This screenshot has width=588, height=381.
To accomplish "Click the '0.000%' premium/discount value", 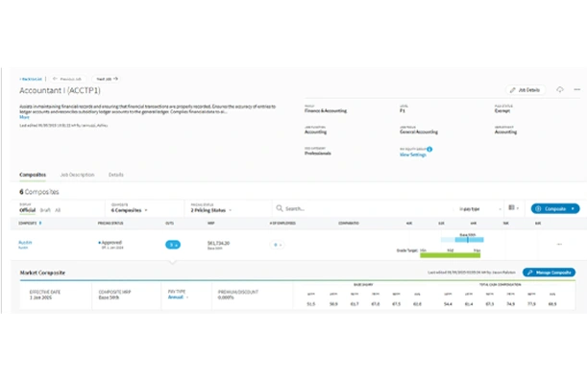I will pos(226,298).
